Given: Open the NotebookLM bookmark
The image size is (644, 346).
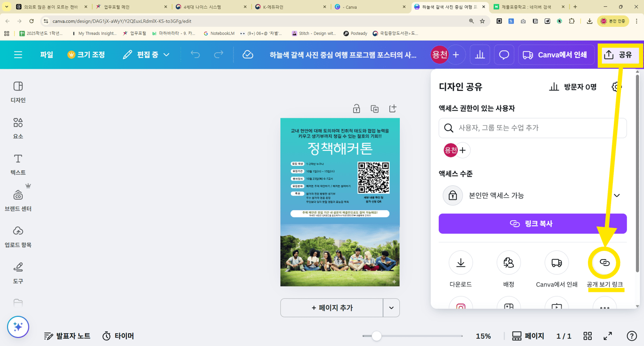Looking at the screenshot, I should click(x=219, y=33).
